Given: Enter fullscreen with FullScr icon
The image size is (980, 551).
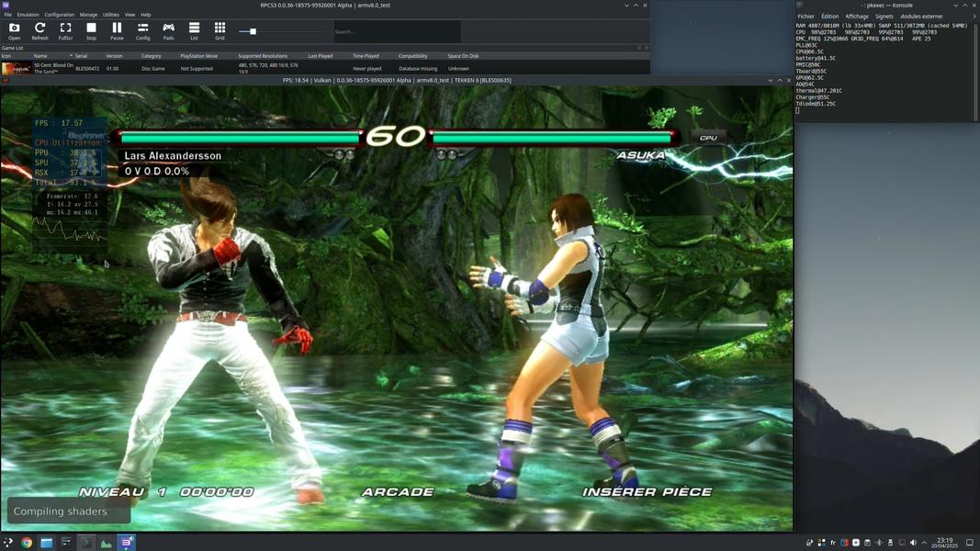Looking at the screenshot, I should pos(65,31).
